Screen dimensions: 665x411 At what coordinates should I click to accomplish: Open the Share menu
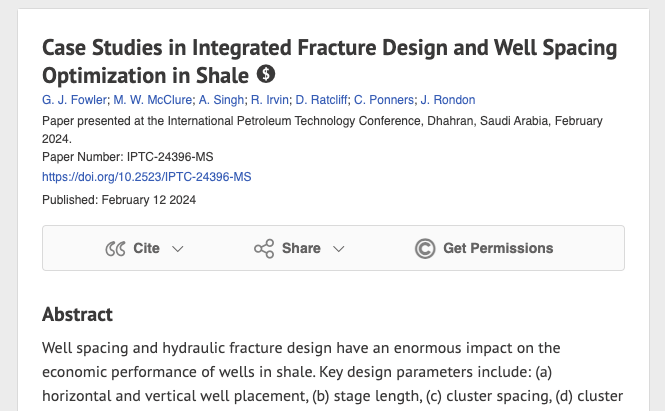point(300,248)
